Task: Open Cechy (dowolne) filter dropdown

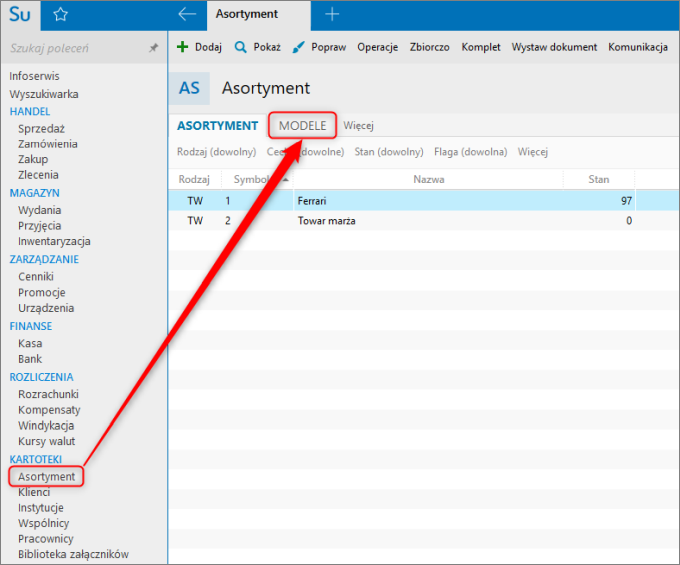Action: point(305,152)
